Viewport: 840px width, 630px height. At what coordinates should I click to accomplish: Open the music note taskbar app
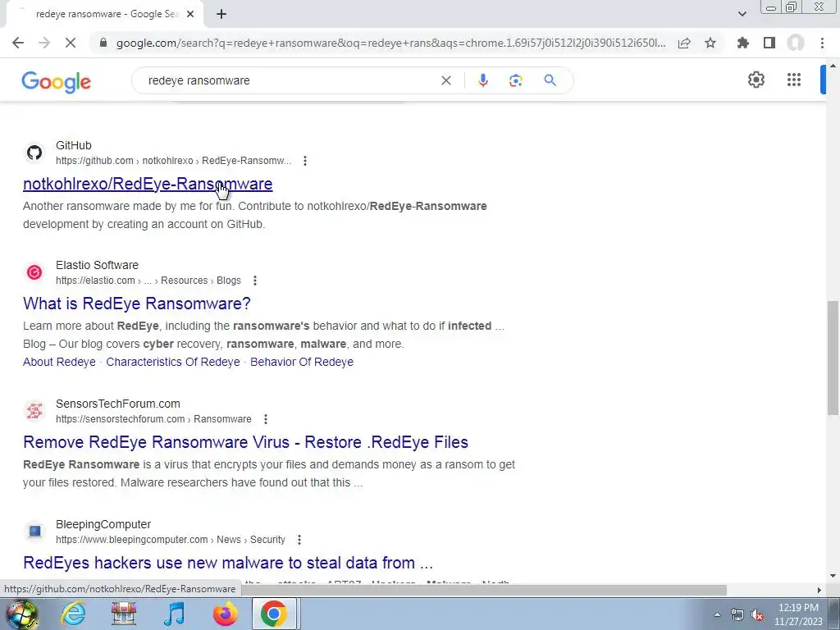click(174, 614)
